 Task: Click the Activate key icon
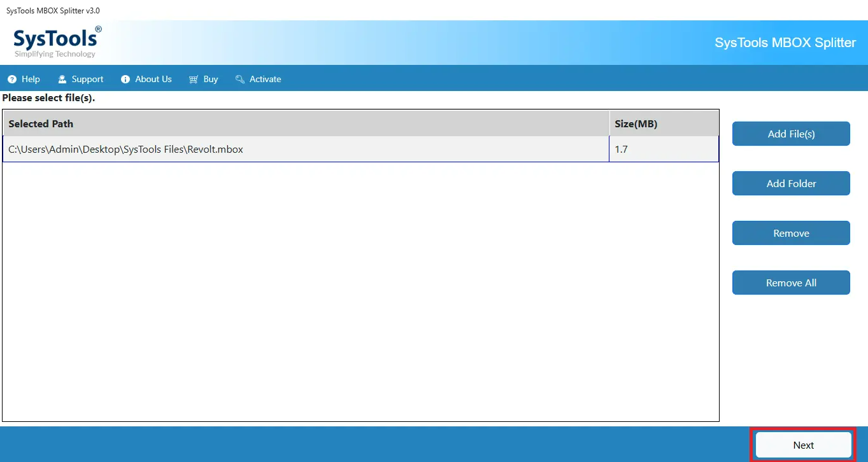tap(240, 80)
